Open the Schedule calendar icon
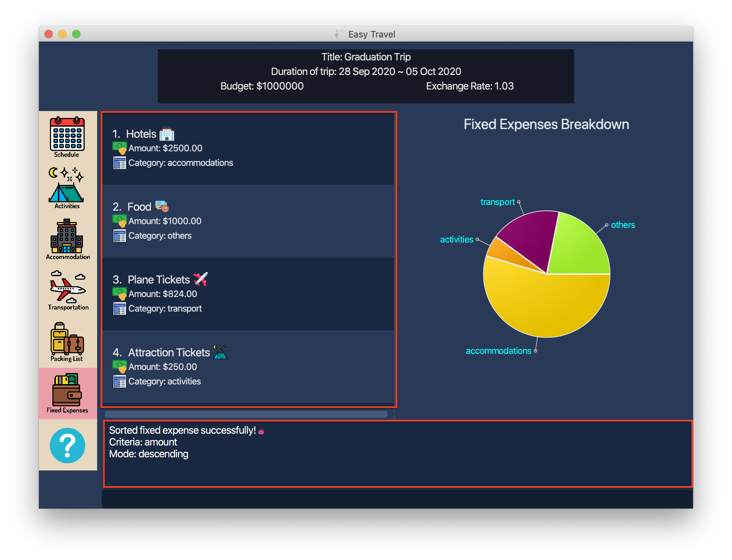The height and width of the screenshot is (560, 732). click(x=67, y=137)
